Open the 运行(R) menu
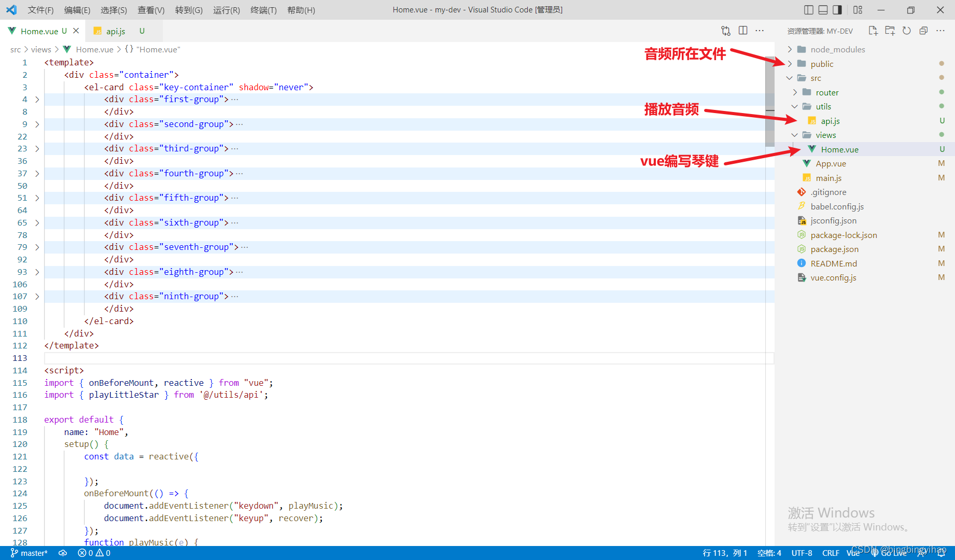955x560 pixels. [227, 10]
